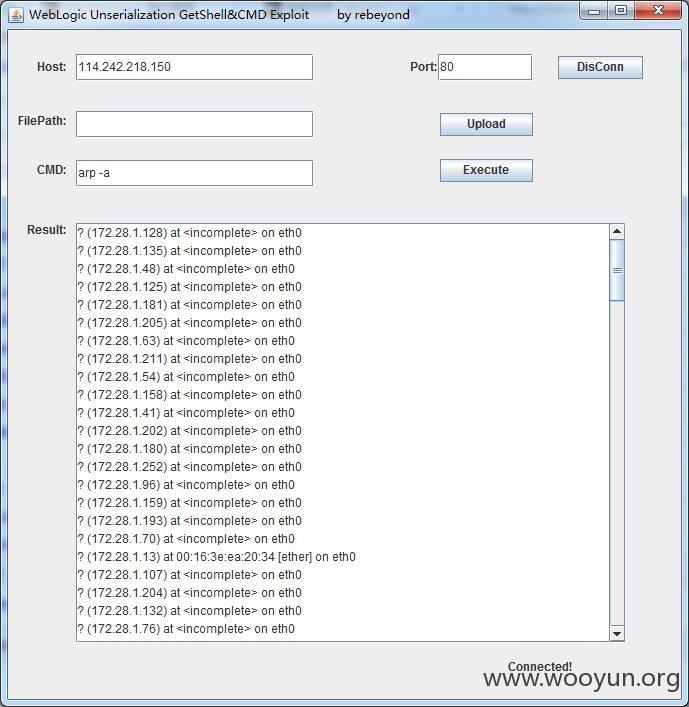Click the CMD: label

tap(51, 170)
